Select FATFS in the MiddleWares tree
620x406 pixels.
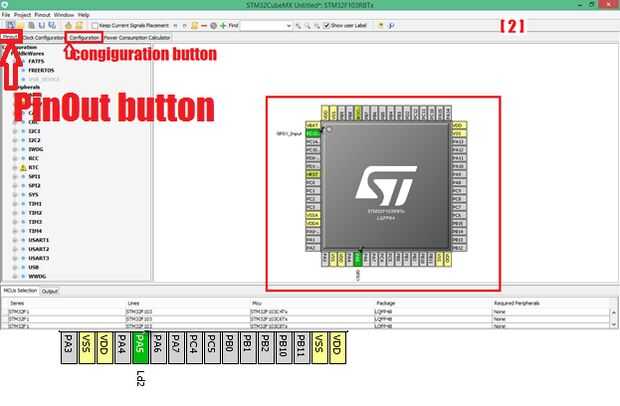(x=36, y=62)
